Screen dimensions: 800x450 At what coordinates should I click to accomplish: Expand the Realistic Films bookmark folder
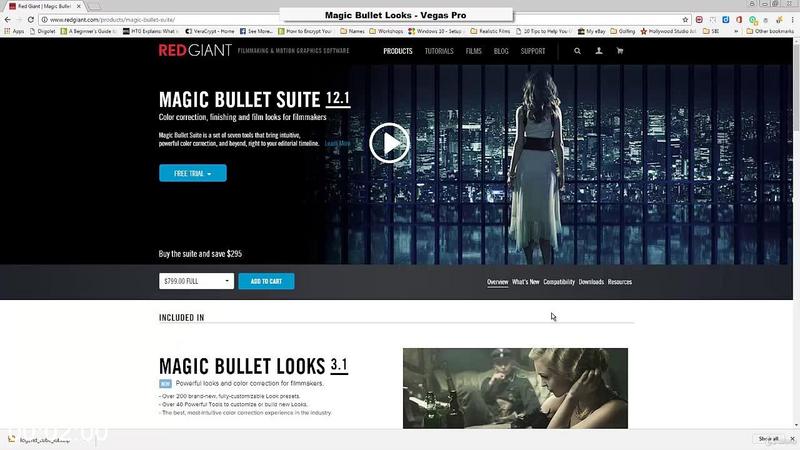(490, 31)
